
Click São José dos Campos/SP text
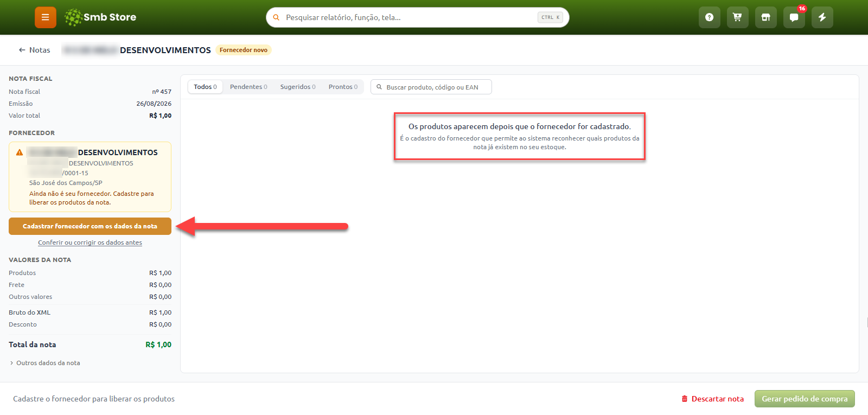66,183
